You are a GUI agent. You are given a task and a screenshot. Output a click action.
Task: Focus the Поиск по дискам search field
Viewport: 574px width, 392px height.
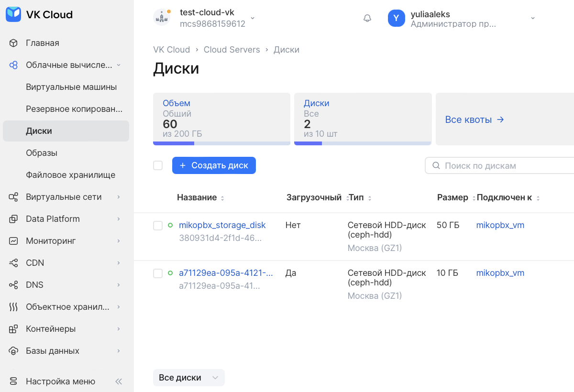(502, 166)
